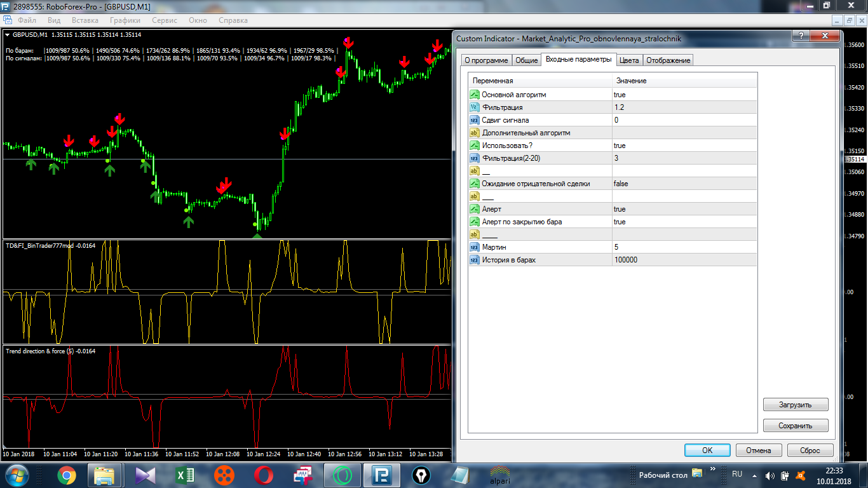
Task: Select the Мартин value 5
Action: pyautogui.click(x=684, y=247)
